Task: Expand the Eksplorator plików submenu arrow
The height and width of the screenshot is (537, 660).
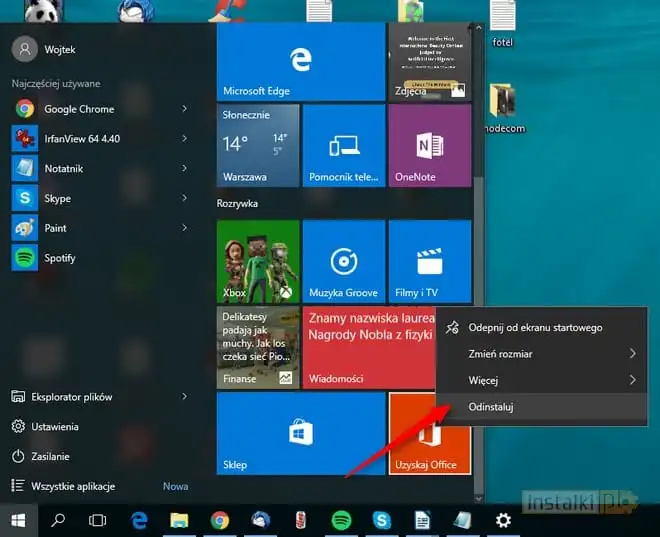Action: point(185,397)
